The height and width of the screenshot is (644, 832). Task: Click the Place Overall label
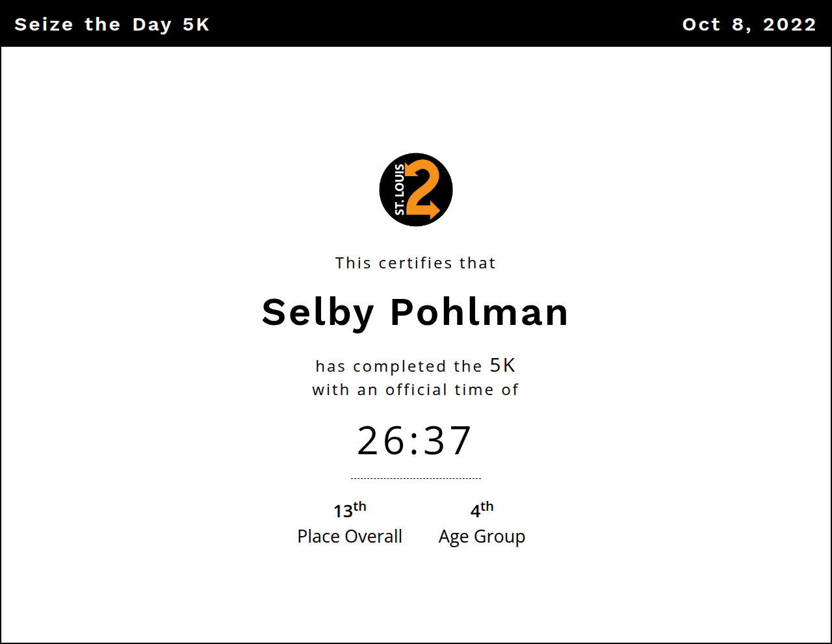point(350,537)
